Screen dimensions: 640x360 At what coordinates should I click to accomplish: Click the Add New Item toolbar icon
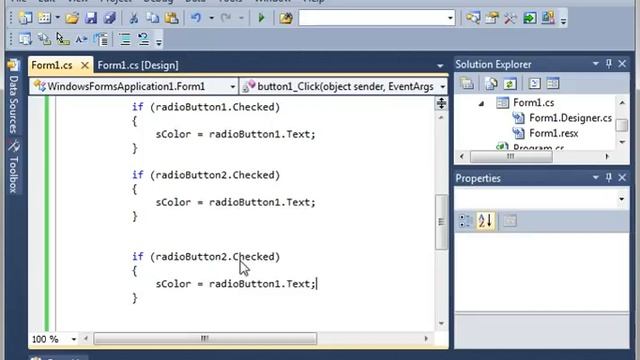point(44,18)
